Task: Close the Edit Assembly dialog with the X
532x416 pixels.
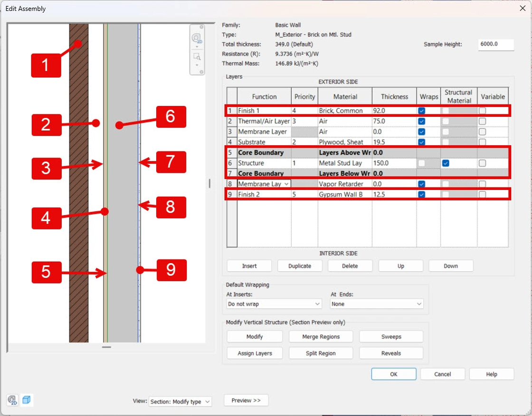Action: 522,8
